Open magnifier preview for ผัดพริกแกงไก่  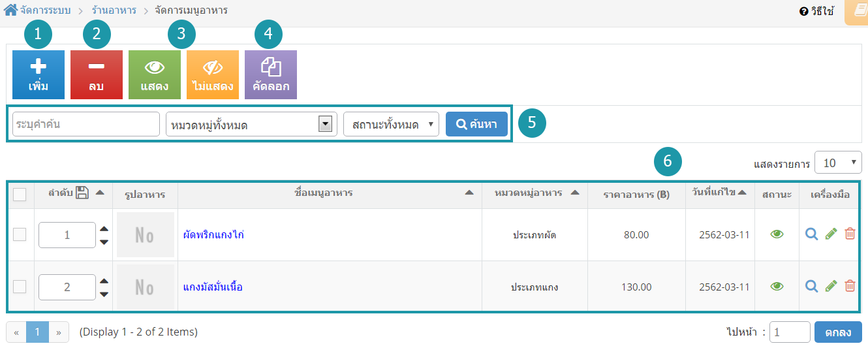811,234
